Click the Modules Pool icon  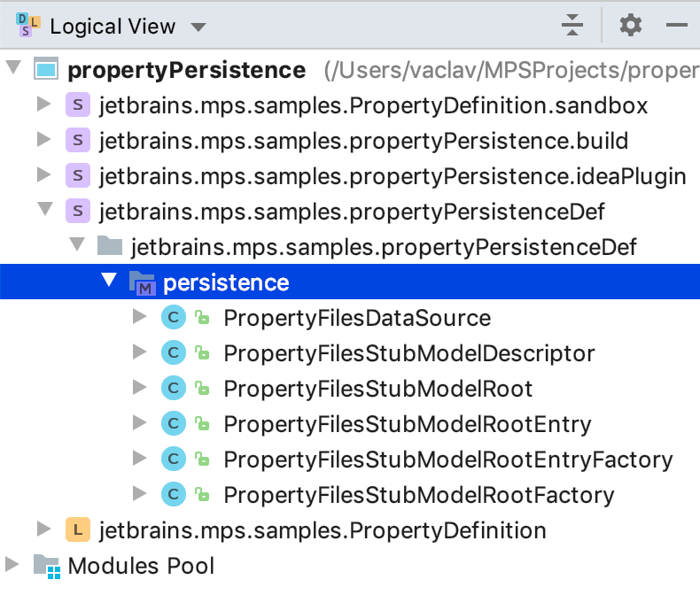pos(47,566)
